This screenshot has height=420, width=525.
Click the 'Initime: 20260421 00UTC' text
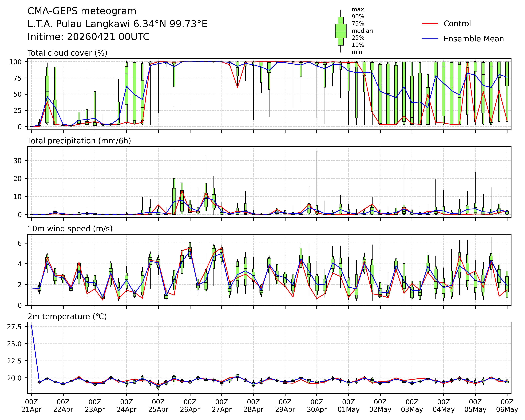(88, 37)
